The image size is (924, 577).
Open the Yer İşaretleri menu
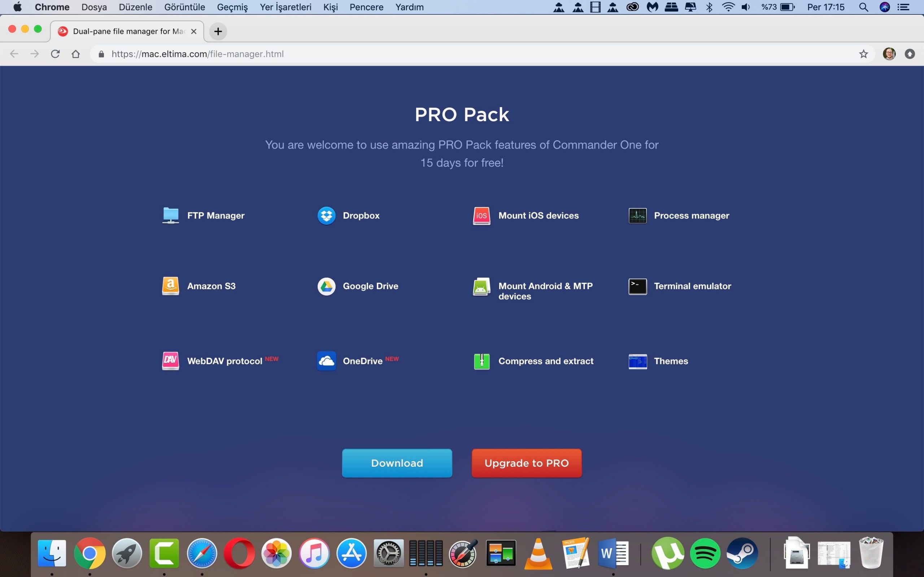pos(285,7)
